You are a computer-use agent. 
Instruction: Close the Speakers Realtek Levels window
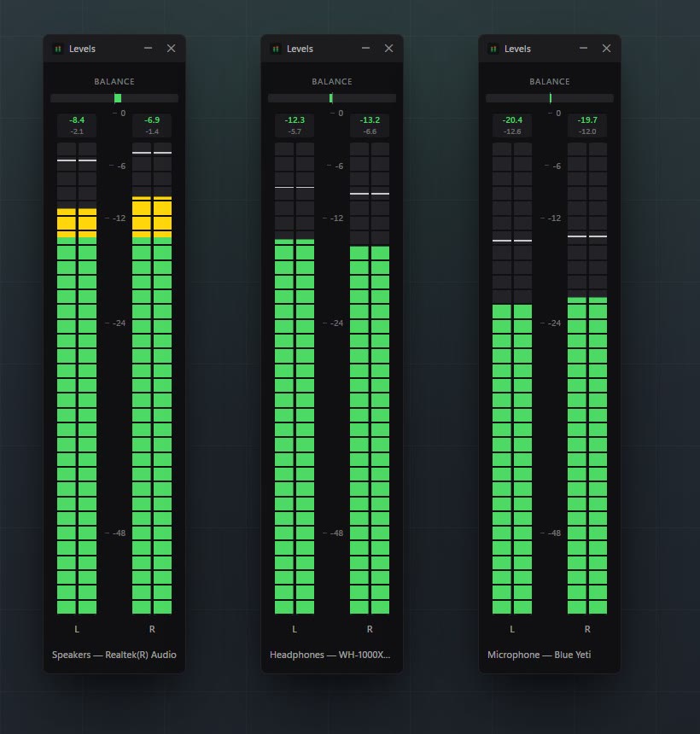click(171, 48)
